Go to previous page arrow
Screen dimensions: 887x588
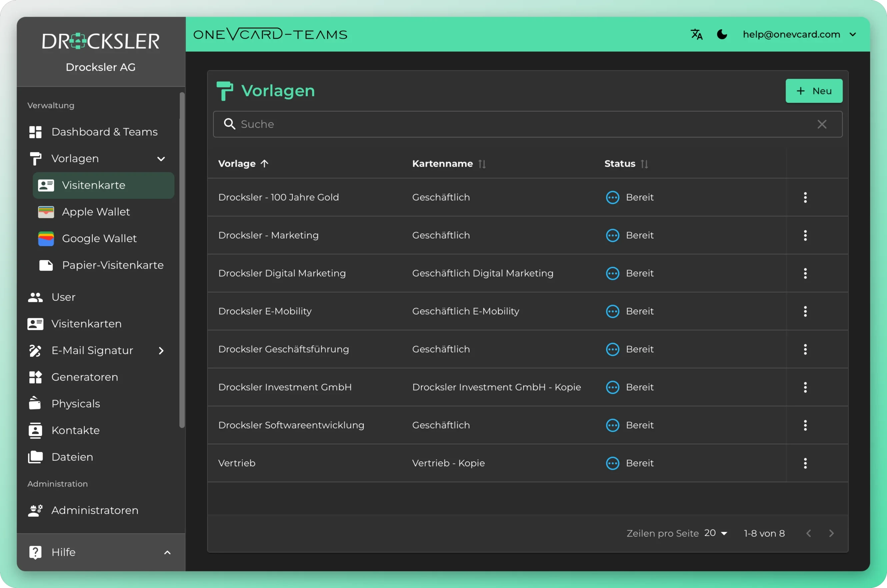coord(809,533)
